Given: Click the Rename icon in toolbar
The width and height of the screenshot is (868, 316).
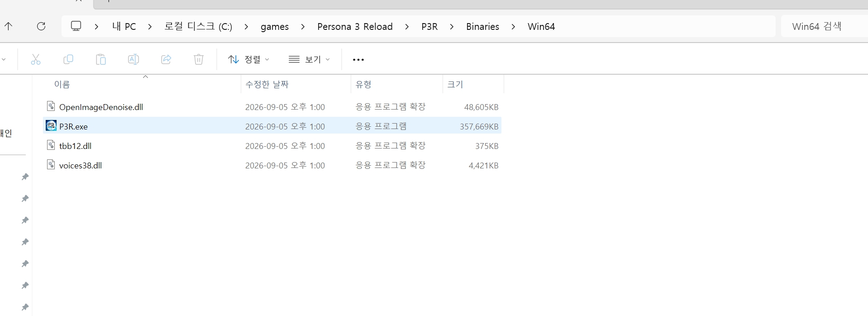Looking at the screenshot, I should click(x=134, y=59).
